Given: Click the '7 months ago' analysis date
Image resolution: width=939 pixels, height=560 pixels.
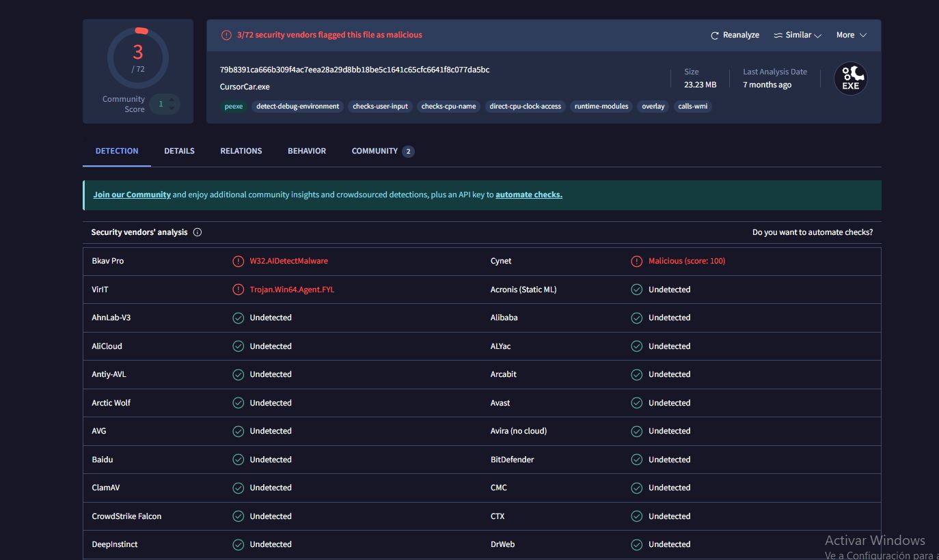Looking at the screenshot, I should tap(767, 85).
